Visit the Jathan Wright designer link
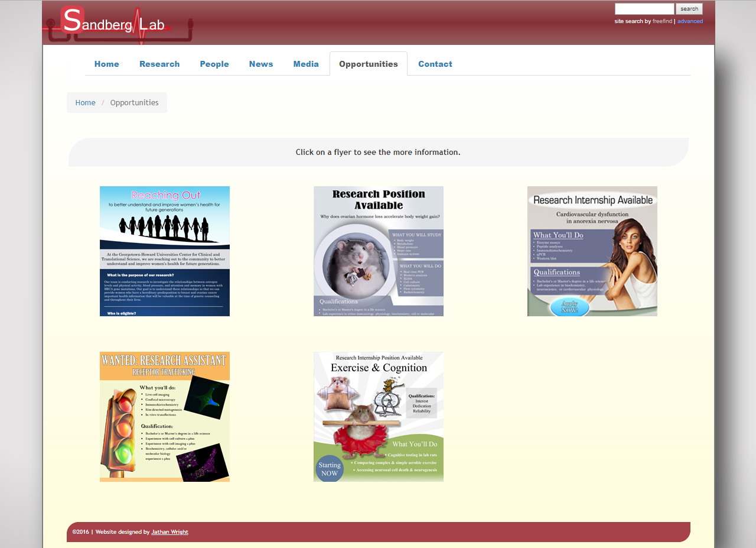The height and width of the screenshot is (548, 756). [170, 532]
